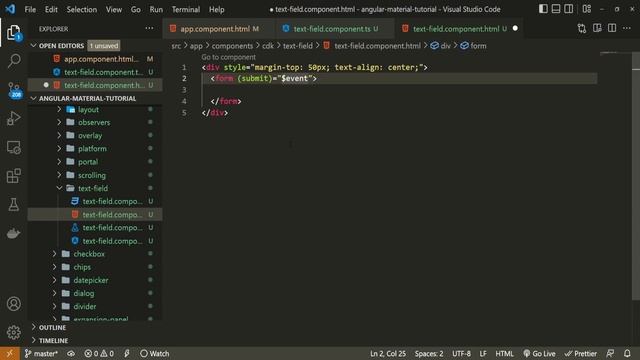Open the Help menu
This screenshot has height=360, width=640.
[x=217, y=9]
